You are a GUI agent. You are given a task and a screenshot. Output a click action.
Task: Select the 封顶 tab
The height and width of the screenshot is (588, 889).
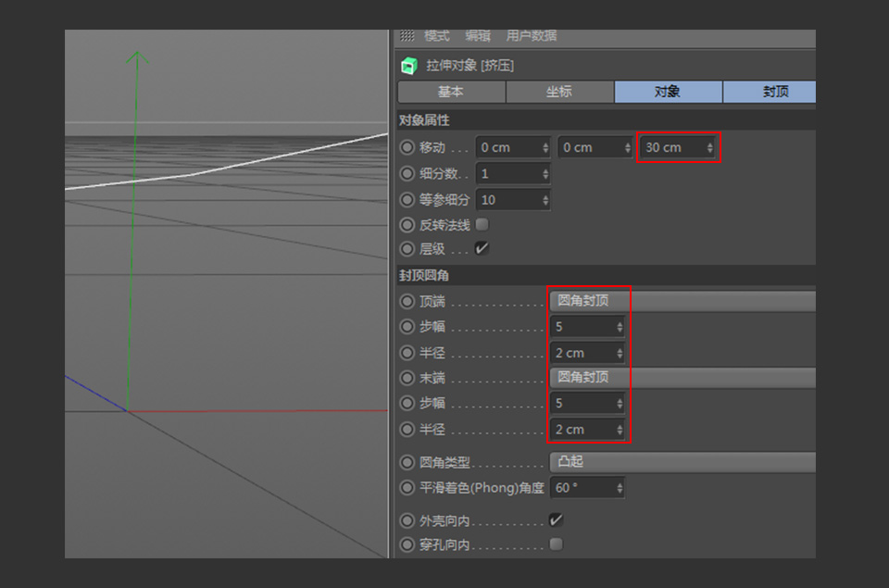(770, 92)
